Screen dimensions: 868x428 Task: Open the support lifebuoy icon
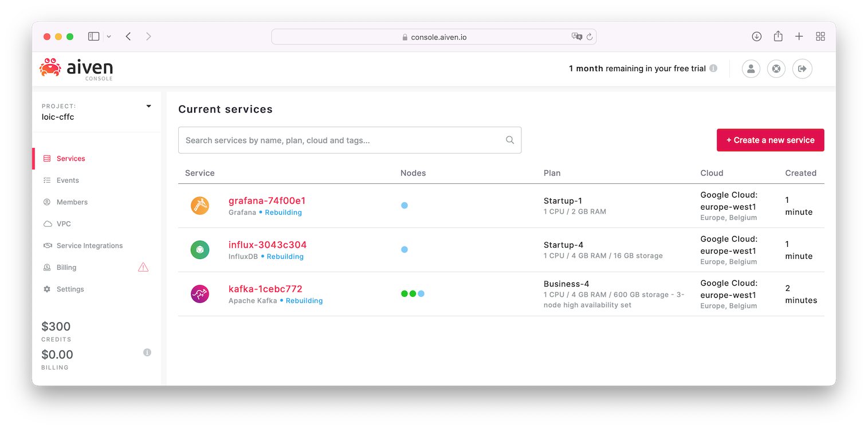(776, 69)
